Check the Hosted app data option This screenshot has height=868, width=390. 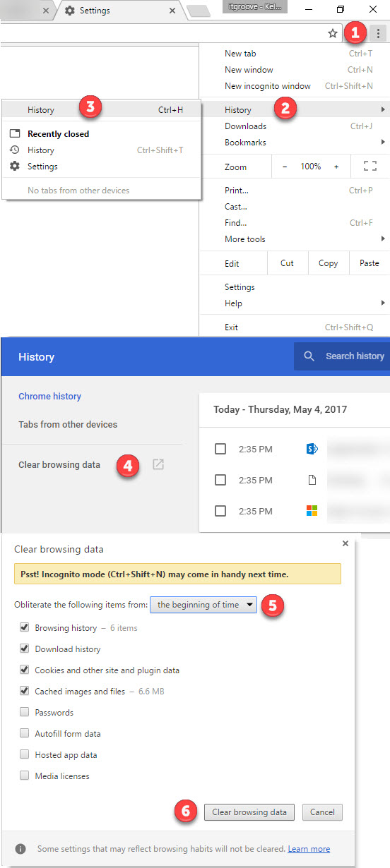[25, 755]
